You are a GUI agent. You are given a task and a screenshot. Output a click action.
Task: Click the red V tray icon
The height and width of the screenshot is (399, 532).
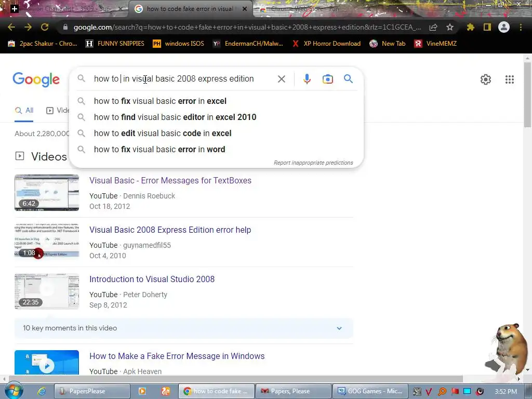pos(429,392)
